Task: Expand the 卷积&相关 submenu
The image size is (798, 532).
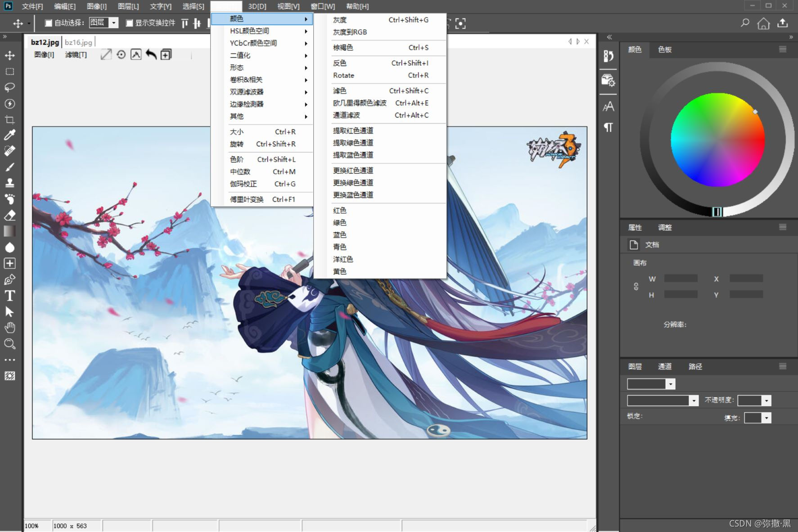Action: click(x=262, y=80)
